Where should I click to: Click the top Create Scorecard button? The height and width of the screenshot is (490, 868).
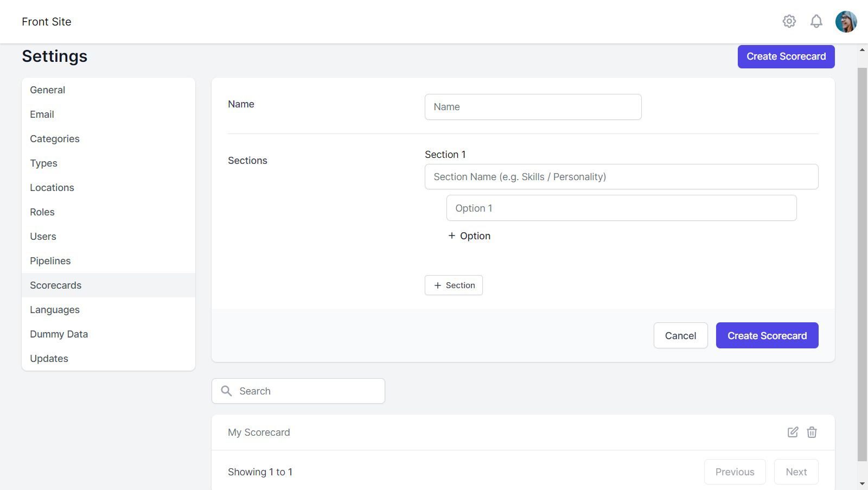(786, 56)
